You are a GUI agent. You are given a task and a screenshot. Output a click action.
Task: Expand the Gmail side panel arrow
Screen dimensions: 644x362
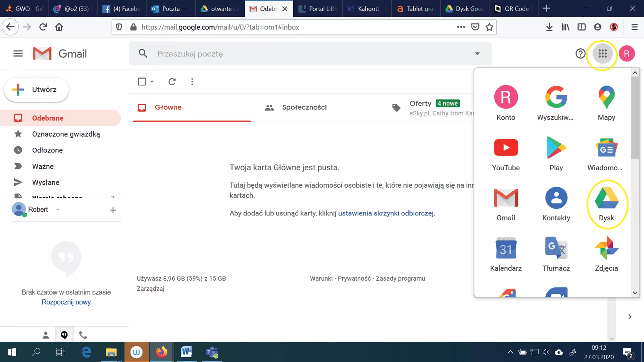(x=629, y=317)
